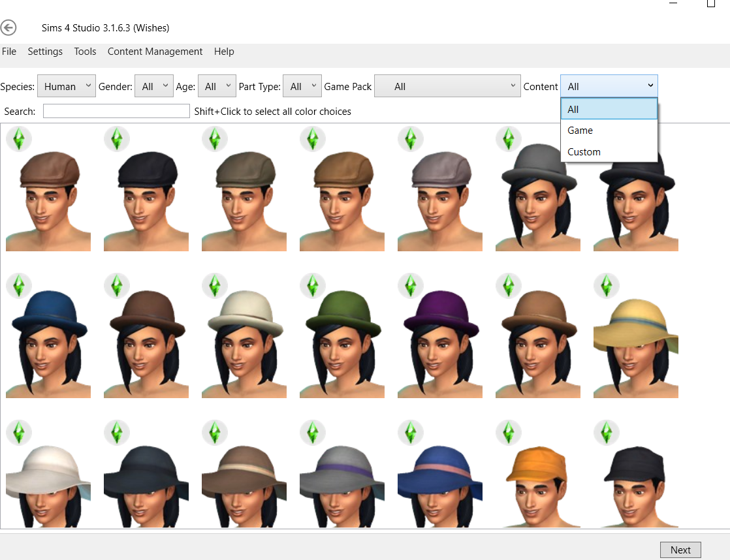Image resolution: width=730 pixels, height=560 pixels.
Task: Click the Next button
Action: [680, 550]
